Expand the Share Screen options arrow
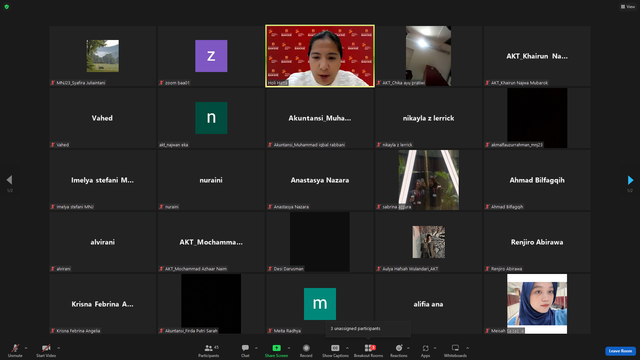 click(289, 348)
